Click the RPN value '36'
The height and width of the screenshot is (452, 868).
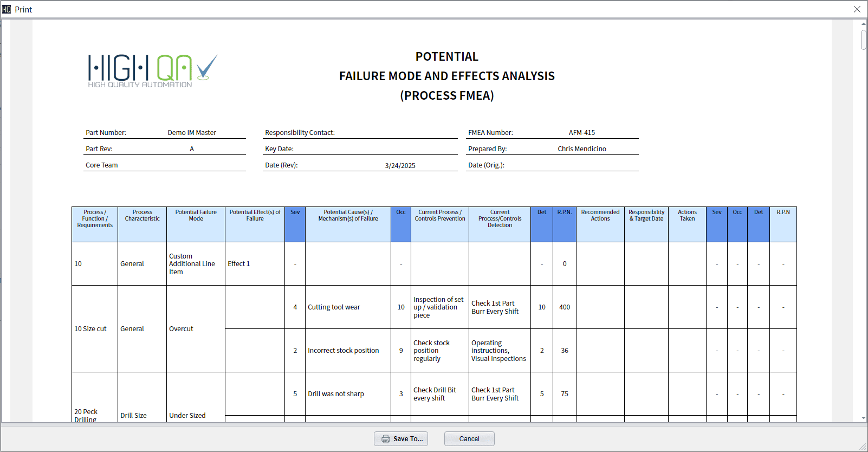click(565, 350)
